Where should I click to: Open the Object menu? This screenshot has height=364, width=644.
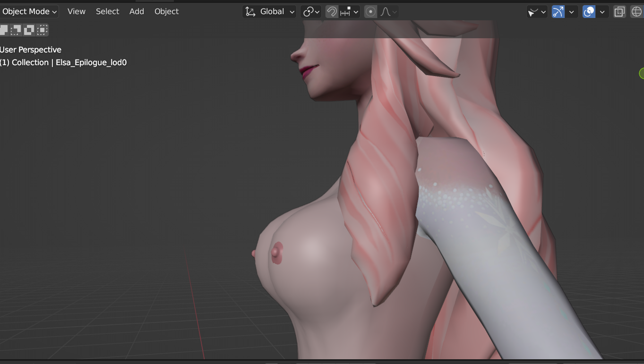[x=166, y=11]
